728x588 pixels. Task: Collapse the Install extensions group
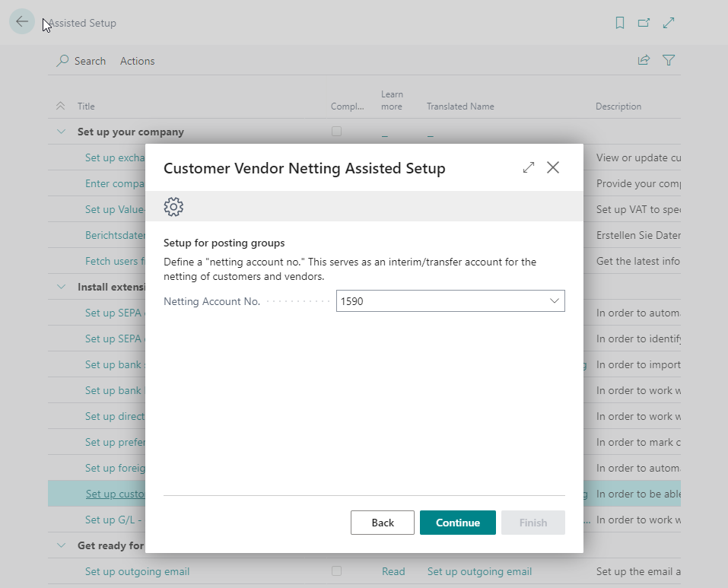pos(60,286)
